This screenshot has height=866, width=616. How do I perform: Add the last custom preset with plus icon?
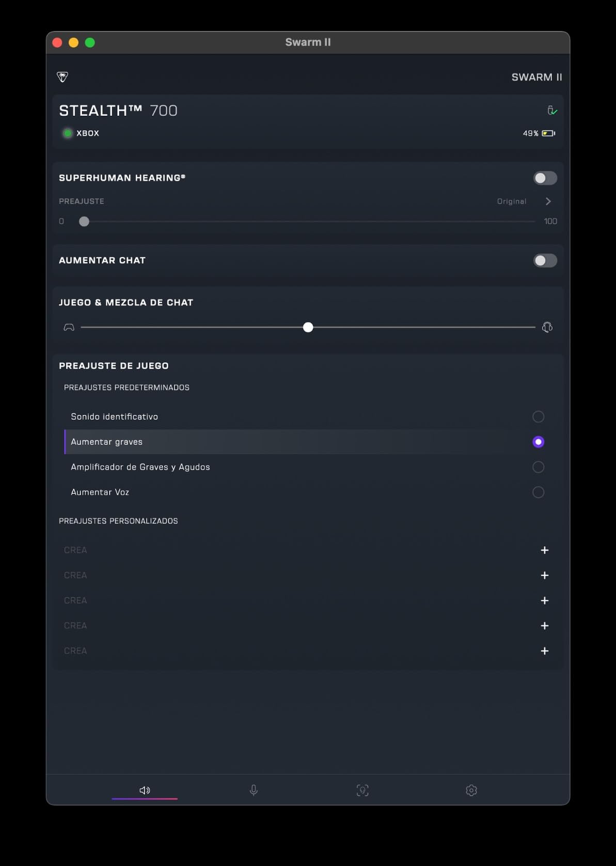[544, 651]
